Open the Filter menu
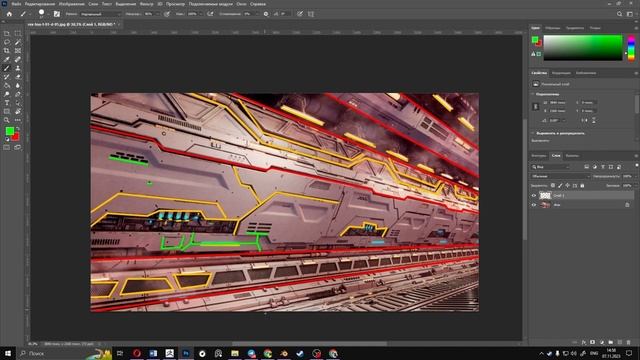This screenshot has width=640, height=360. (147, 4)
